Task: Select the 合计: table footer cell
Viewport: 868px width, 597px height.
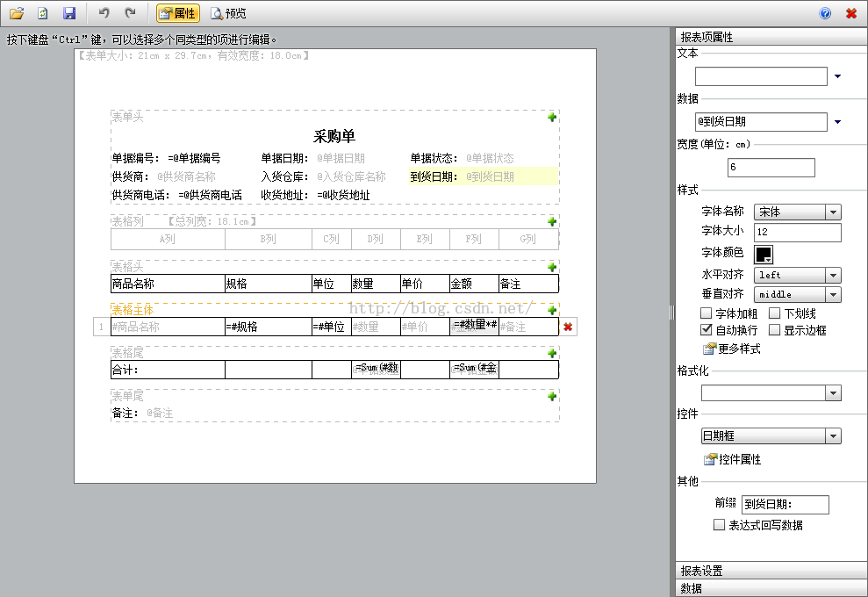Action: [x=168, y=370]
